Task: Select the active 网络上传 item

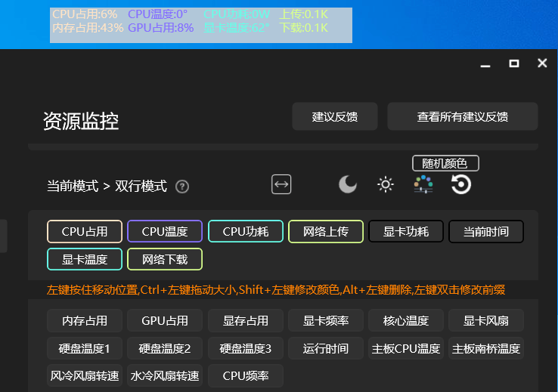Action: pyautogui.click(x=326, y=232)
